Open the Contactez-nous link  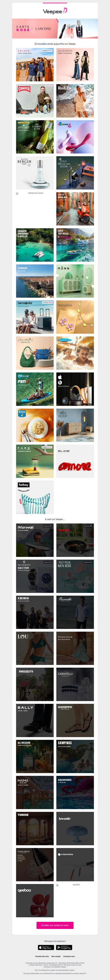69,956
